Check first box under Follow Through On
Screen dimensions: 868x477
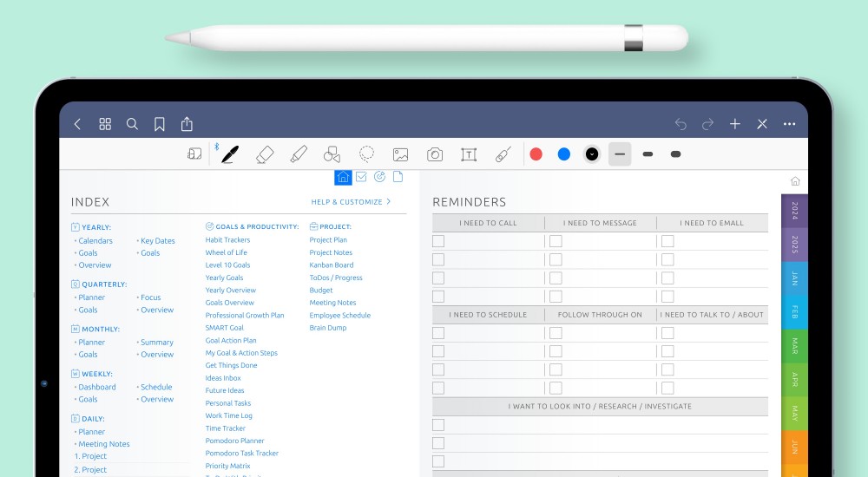556,333
